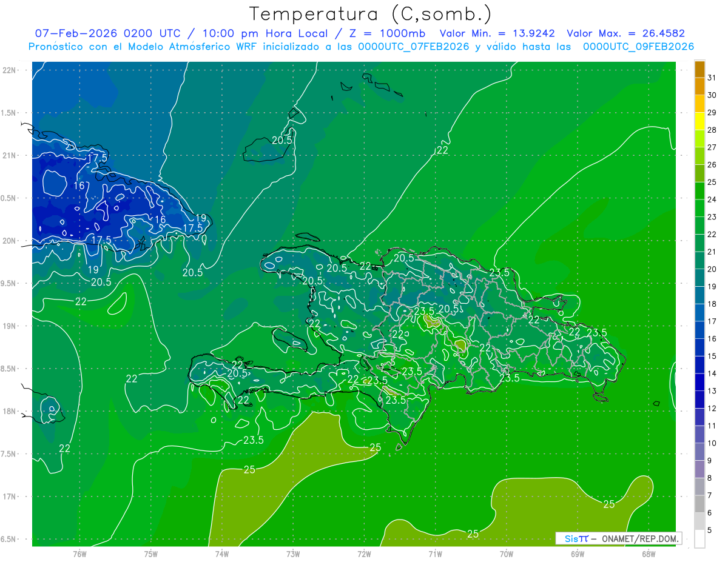
Task: Click legend scale value 29
Action: tap(712, 112)
